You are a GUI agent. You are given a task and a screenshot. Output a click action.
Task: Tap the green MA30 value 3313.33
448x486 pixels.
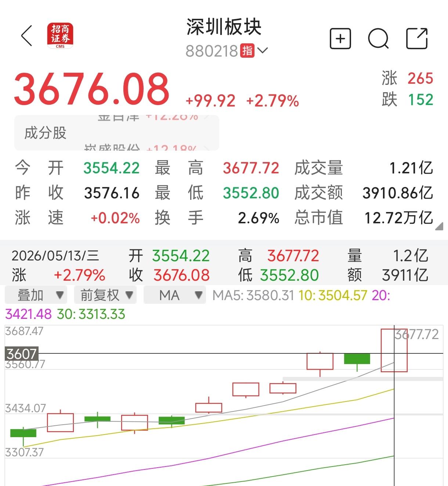(x=102, y=314)
